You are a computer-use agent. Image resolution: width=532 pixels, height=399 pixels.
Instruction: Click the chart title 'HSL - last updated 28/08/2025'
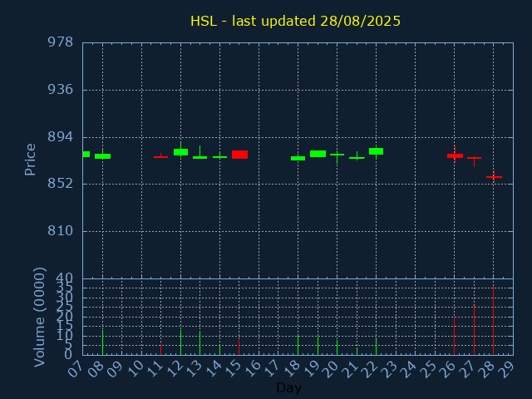295,21
